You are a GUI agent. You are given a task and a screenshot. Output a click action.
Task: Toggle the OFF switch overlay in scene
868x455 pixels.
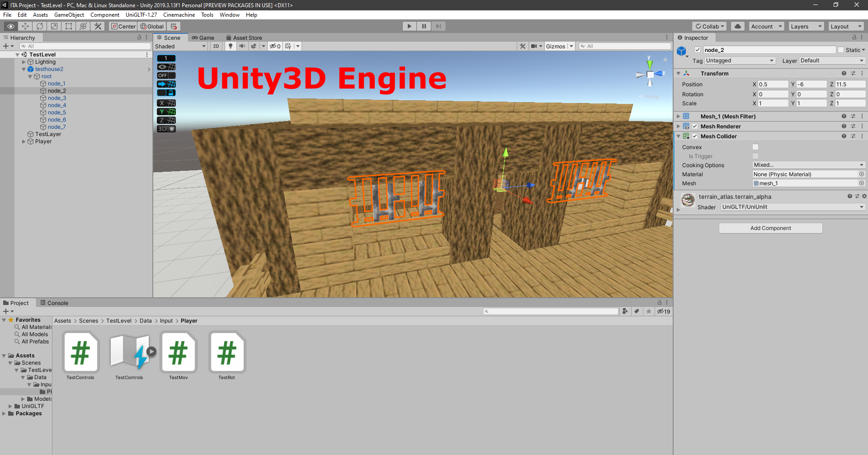point(166,75)
